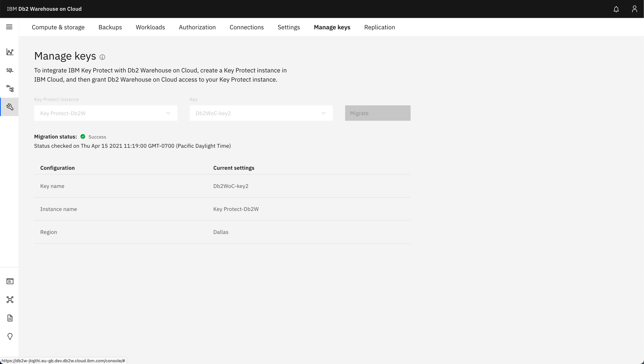The width and height of the screenshot is (644, 364).
Task: Click the lightbulb tips icon
Action: pyautogui.click(x=10, y=336)
